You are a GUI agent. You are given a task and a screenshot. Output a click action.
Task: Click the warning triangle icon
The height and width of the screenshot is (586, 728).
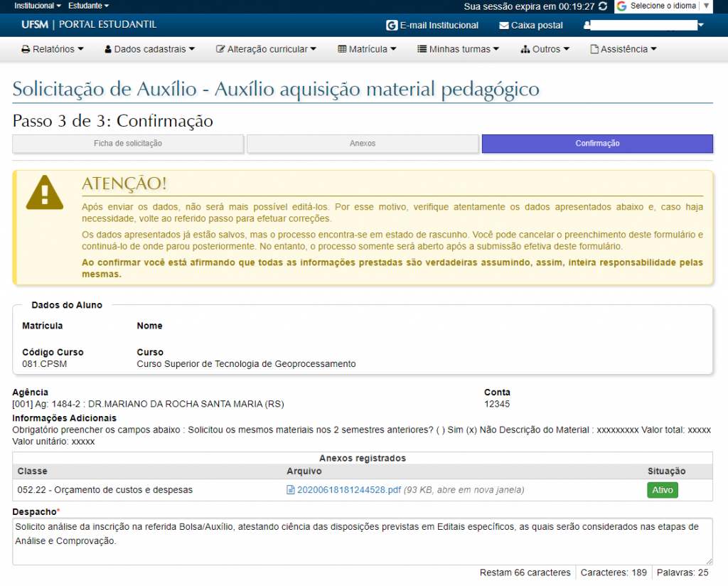pos(45,193)
